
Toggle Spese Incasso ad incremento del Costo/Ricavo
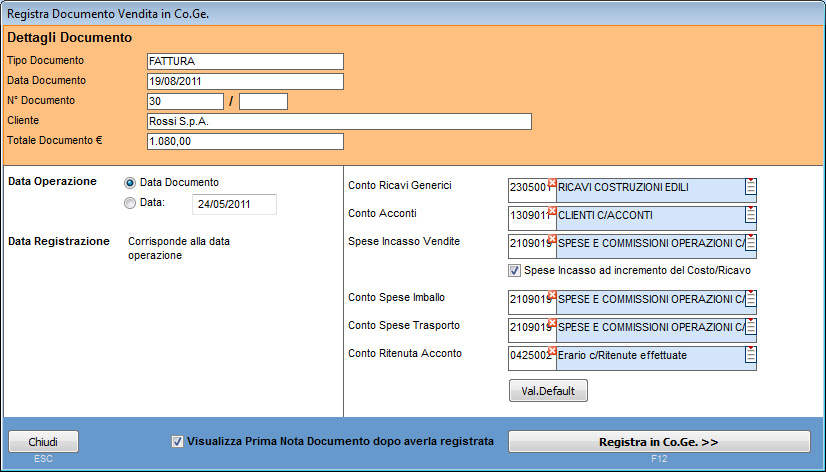click(x=515, y=271)
